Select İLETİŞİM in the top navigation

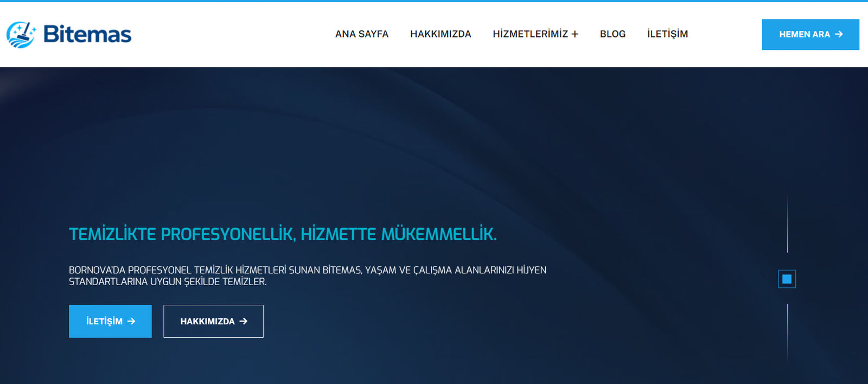(667, 34)
